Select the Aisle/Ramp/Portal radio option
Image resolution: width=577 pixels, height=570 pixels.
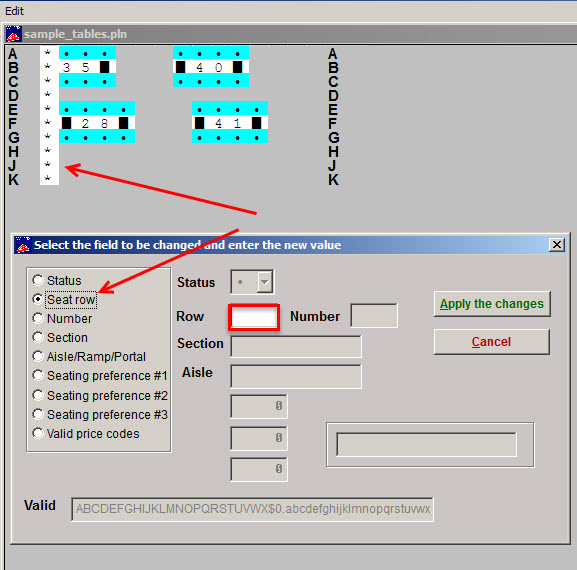89,356
